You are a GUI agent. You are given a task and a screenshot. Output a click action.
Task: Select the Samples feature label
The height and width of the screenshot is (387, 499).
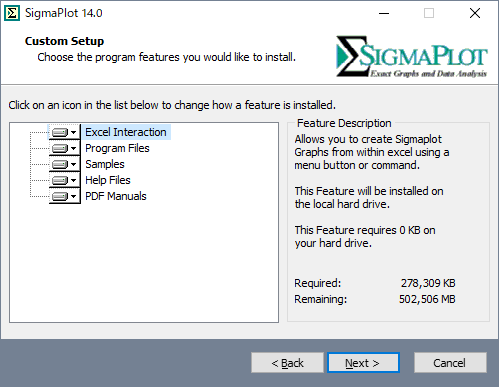[x=105, y=164]
